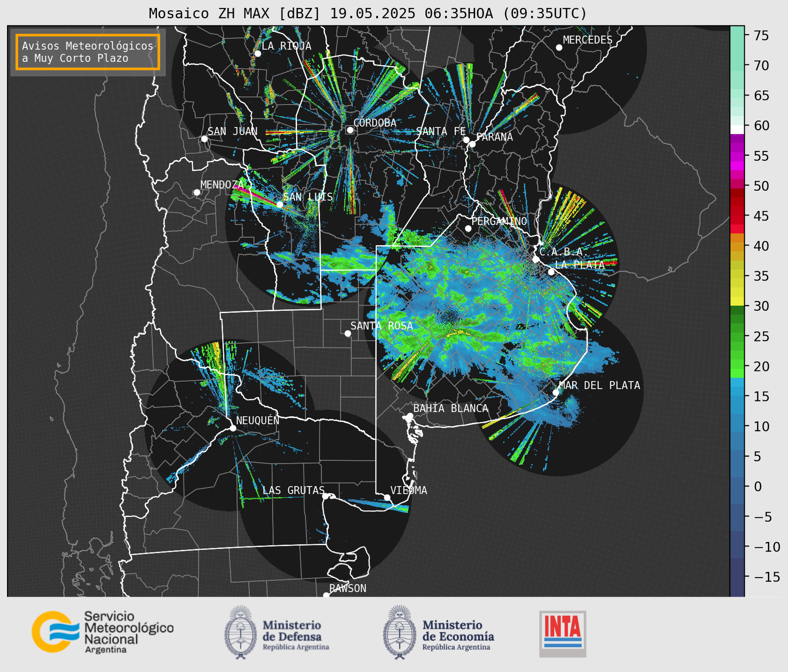Click the Mar del Plata marker dot
This screenshot has width=788, height=672.
pyautogui.click(x=555, y=392)
